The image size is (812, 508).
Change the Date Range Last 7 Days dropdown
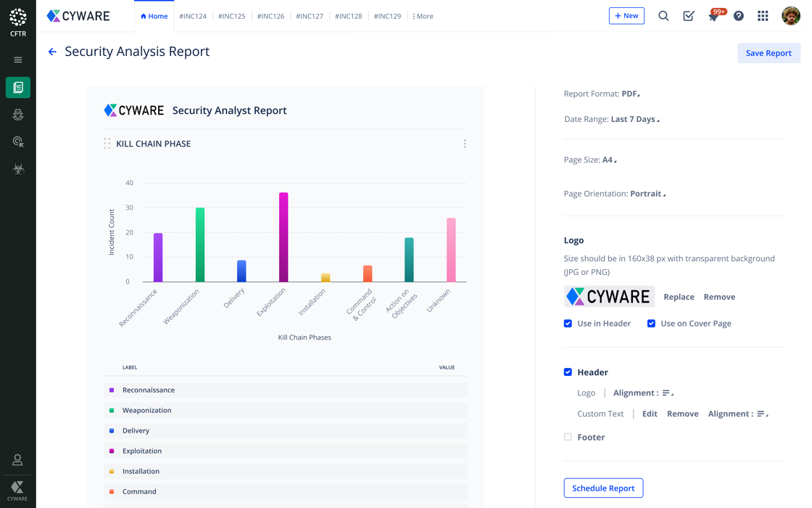pos(634,119)
